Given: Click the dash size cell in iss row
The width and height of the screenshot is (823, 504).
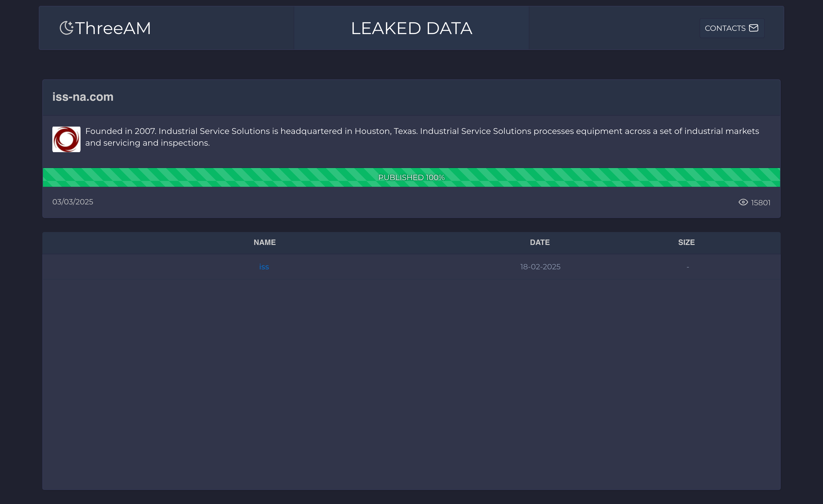Looking at the screenshot, I should (688, 267).
